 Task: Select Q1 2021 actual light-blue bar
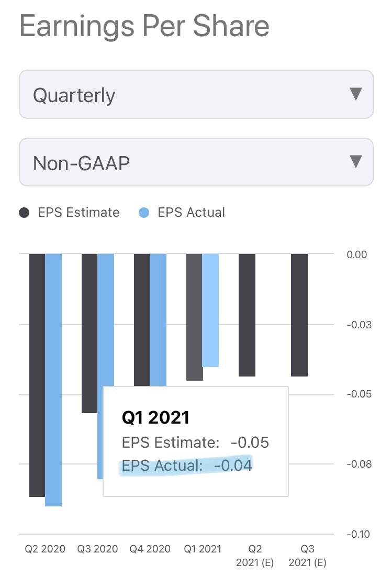210,310
